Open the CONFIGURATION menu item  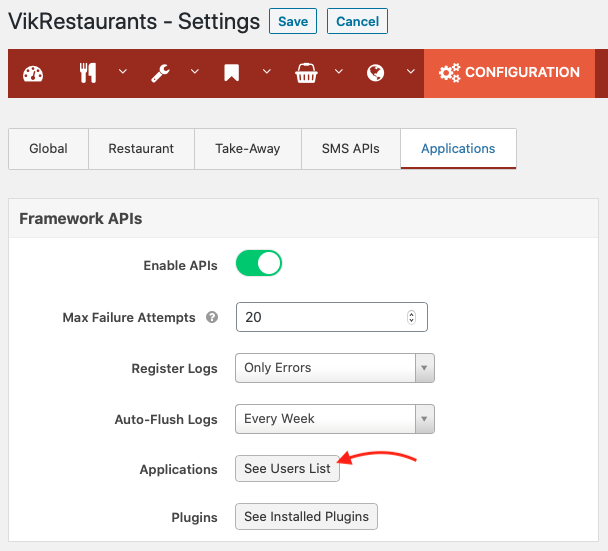(510, 73)
